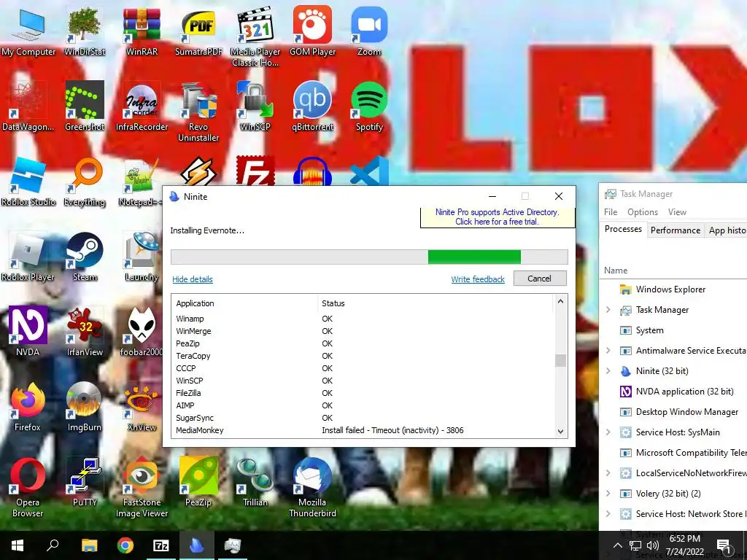The width and height of the screenshot is (747, 560).
Task: Open ImgBurn desktop shortcut
Action: [85, 407]
